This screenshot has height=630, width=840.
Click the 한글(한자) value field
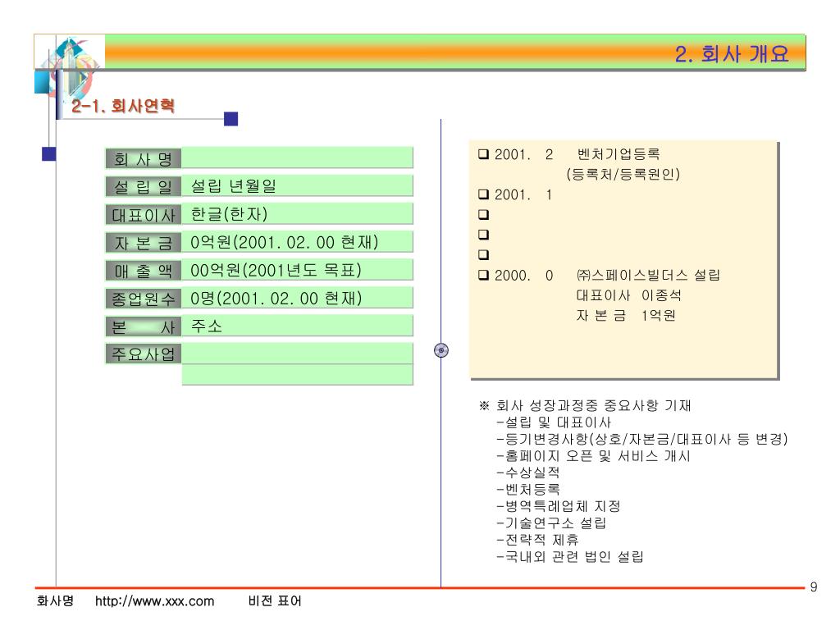point(297,214)
